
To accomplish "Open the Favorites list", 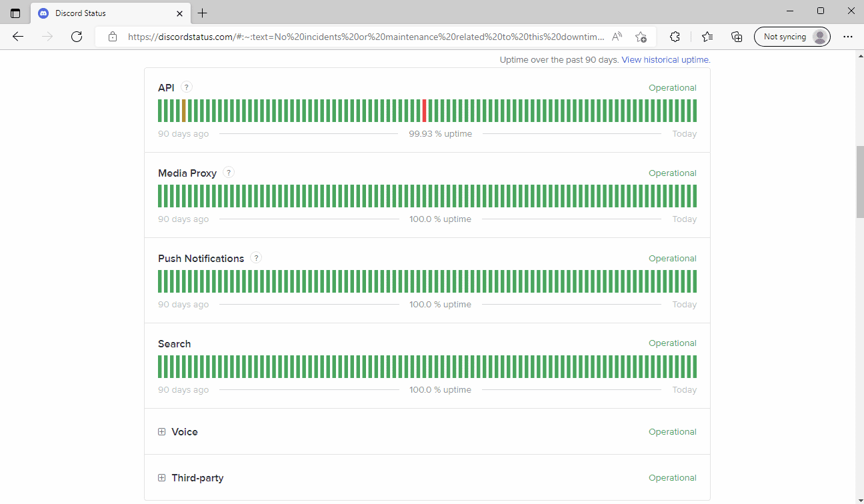I will click(707, 37).
